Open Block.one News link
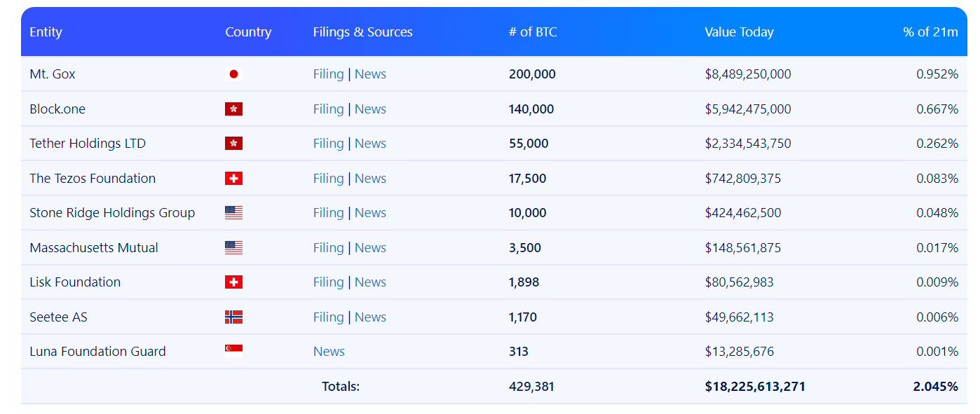980x414 pixels. (x=370, y=109)
